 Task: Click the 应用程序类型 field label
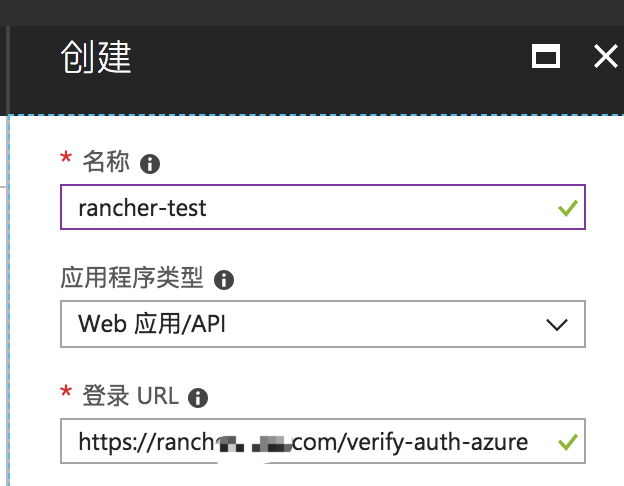[x=132, y=277]
